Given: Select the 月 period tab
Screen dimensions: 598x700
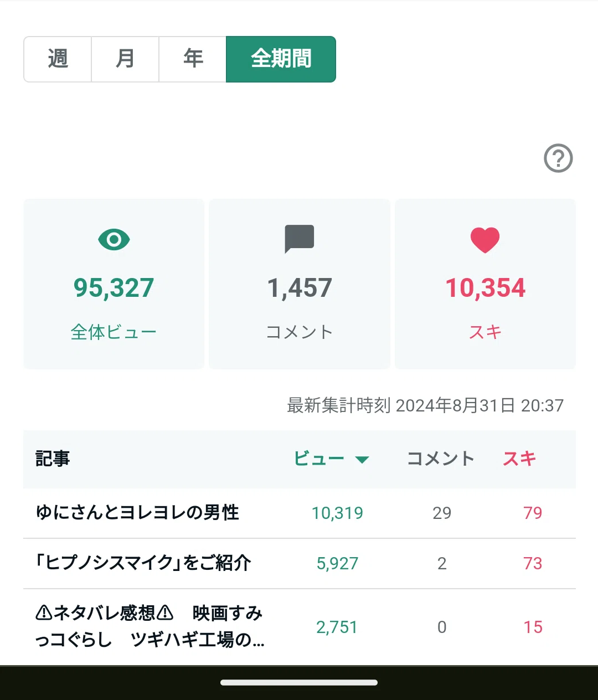Looking at the screenshot, I should point(125,59).
